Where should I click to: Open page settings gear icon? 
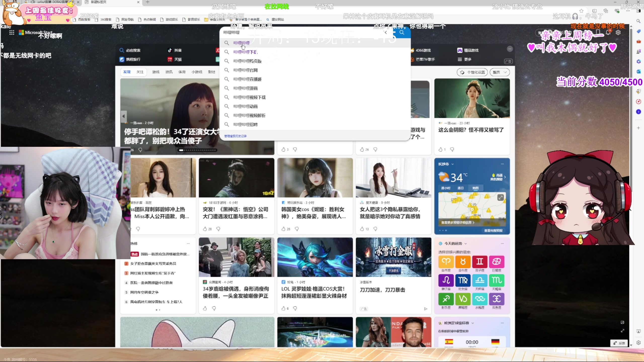point(618,32)
